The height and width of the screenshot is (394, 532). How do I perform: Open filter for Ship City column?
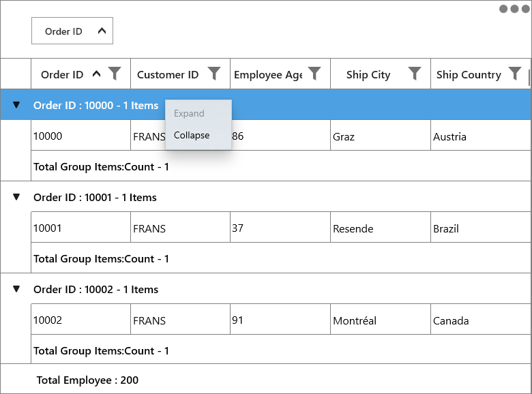pos(415,73)
